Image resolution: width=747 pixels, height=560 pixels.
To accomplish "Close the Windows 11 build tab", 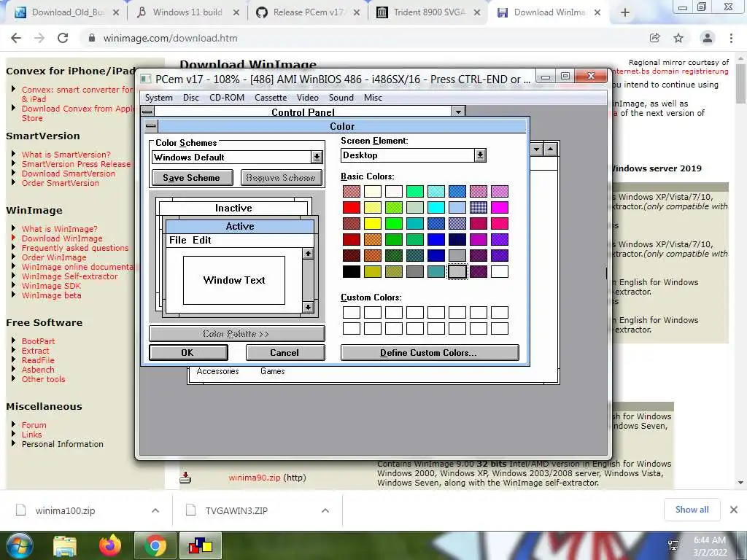I will click(236, 13).
